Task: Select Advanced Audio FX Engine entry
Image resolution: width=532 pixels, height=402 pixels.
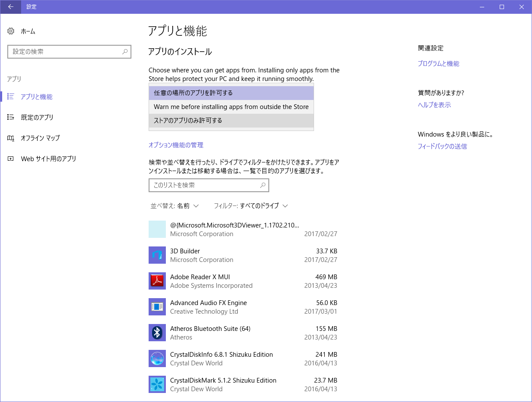Action: [243, 307]
